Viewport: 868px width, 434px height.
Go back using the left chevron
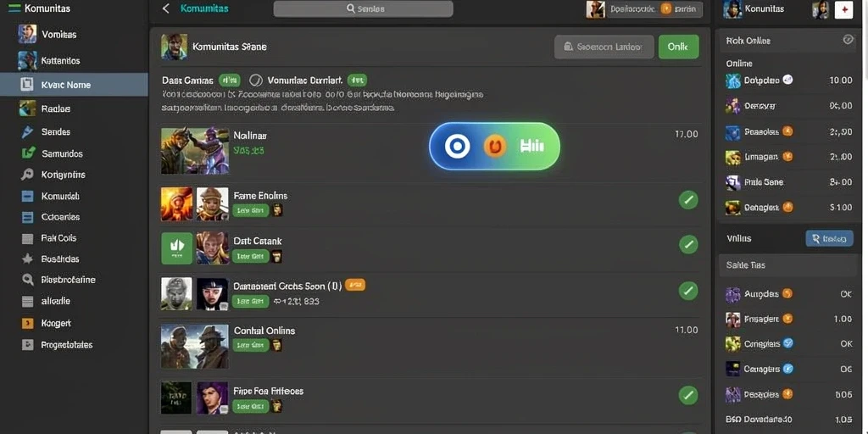(x=165, y=8)
